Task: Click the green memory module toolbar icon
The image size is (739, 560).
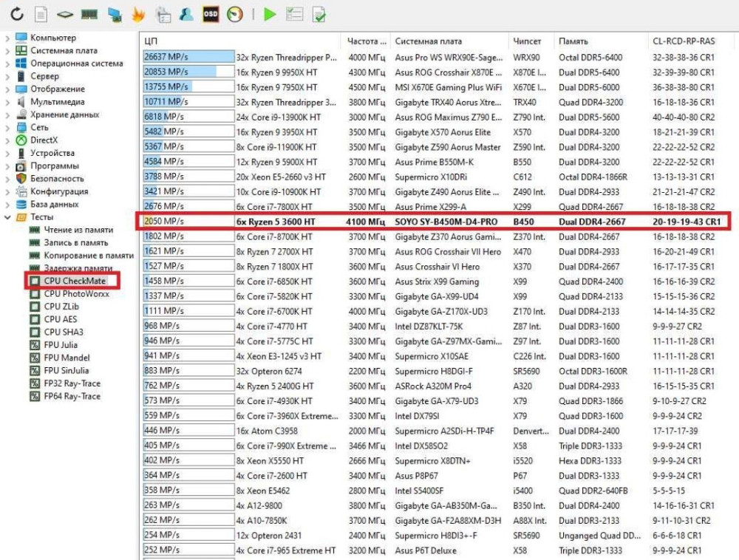Action: pos(89,14)
